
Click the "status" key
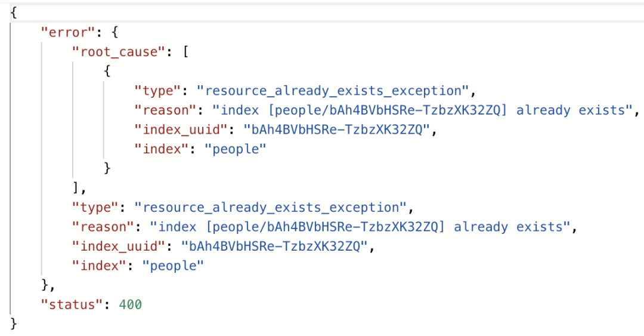pos(72,304)
